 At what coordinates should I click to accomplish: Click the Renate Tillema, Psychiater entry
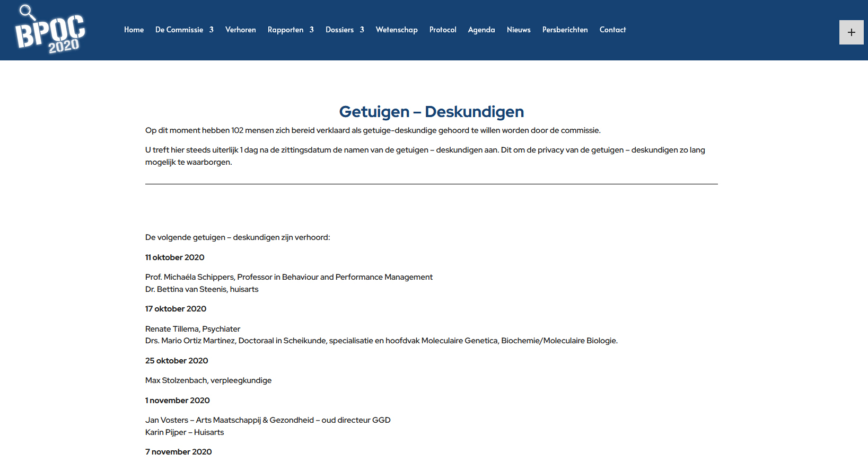tap(192, 329)
